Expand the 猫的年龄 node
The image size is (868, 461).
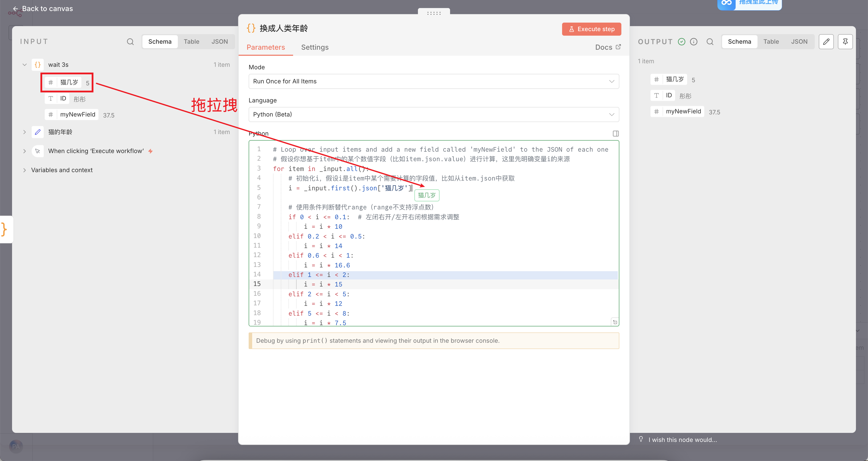click(24, 132)
